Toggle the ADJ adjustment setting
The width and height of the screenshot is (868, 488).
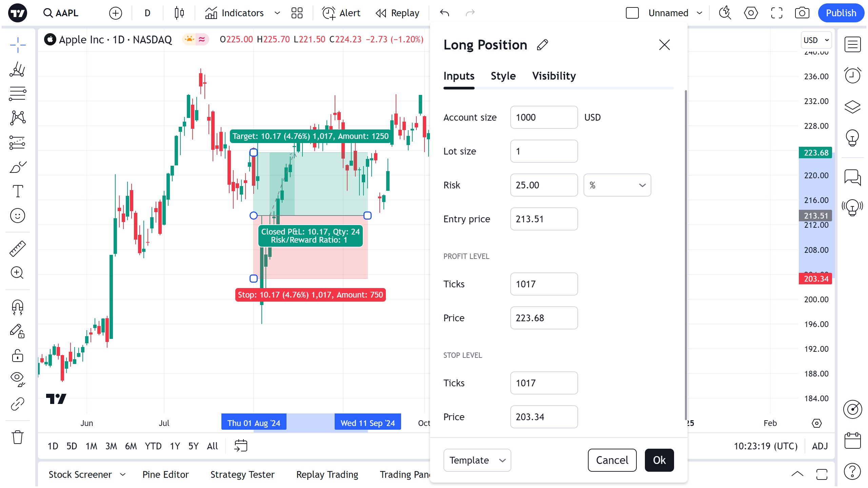tap(820, 446)
